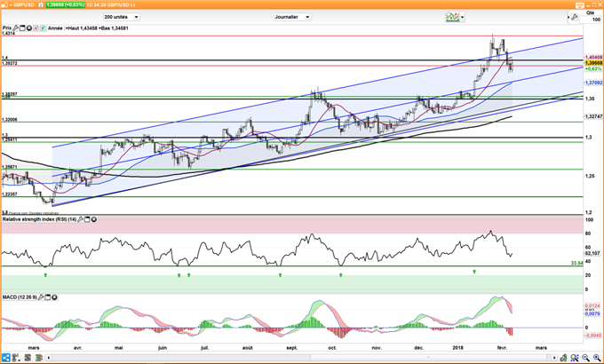Click the MACD value 0,0124 label
Image resolution: width=604 pixels, height=364 pixels.
[592, 305]
